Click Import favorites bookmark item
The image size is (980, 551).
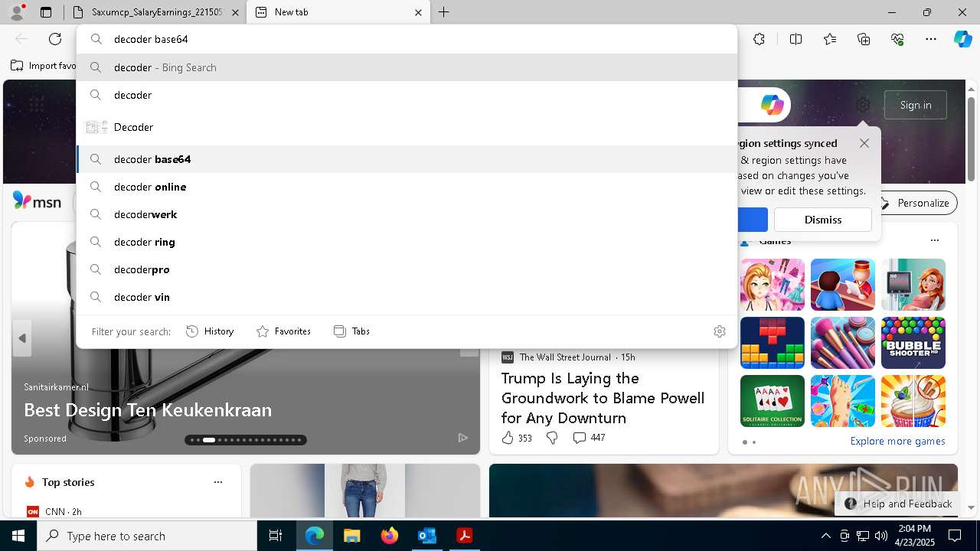[44, 66]
